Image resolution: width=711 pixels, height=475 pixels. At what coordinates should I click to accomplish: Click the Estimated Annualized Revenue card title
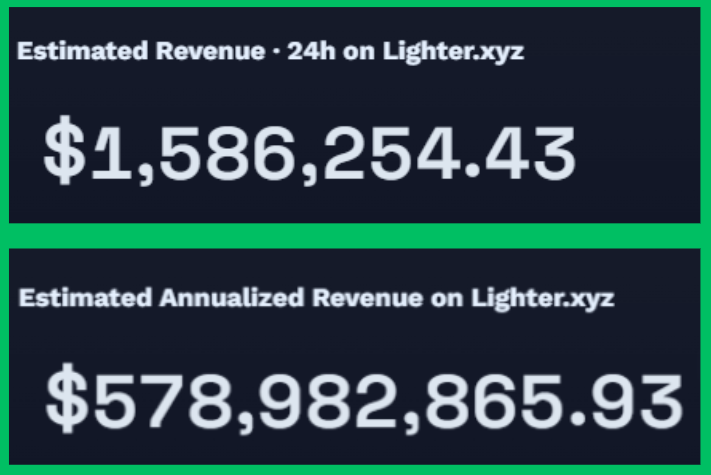(316, 298)
